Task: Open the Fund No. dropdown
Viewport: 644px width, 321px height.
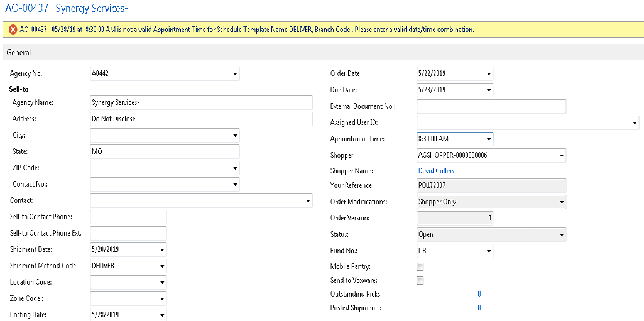Action: 488,251
